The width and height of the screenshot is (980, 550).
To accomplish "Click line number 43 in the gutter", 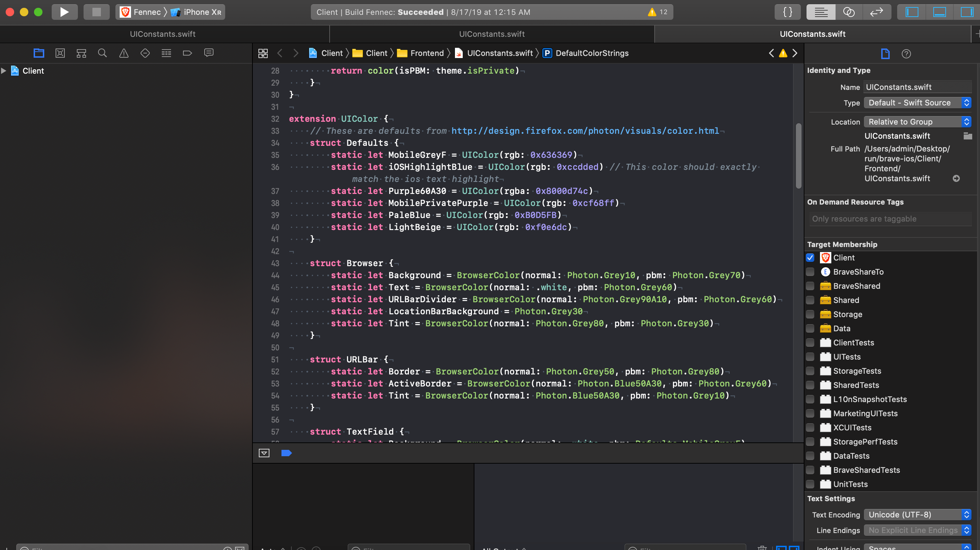I will pyautogui.click(x=275, y=263).
